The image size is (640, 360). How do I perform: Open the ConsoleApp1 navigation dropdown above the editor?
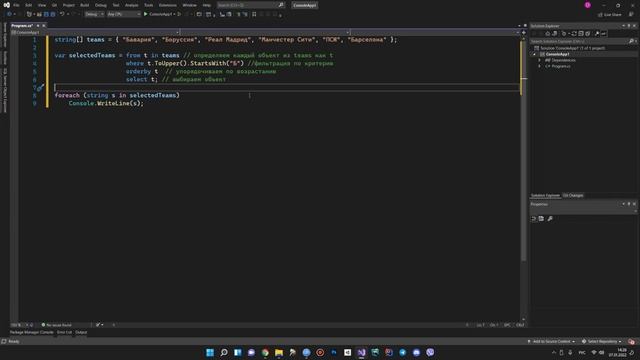coord(95,32)
